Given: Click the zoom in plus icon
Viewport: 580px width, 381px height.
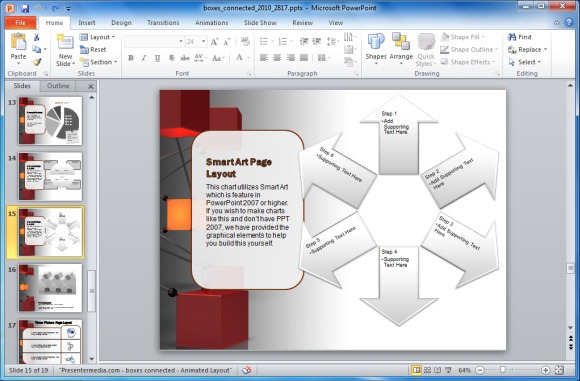Looking at the screenshot, I should [545, 370].
